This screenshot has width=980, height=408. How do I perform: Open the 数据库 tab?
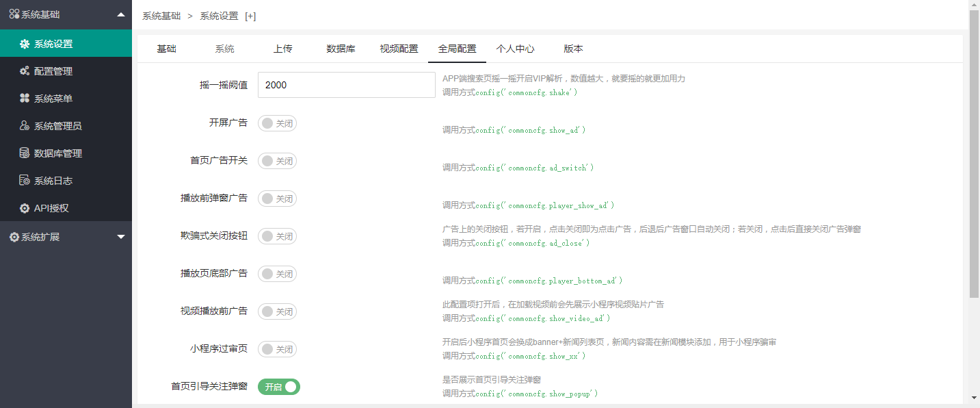(x=341, y=49)
